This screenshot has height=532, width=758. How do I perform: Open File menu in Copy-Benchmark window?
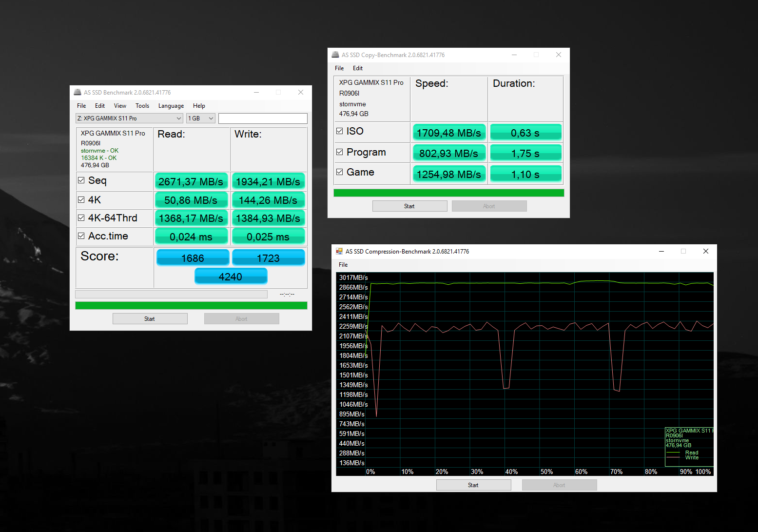pyautogui.click(x=339, y=68)
